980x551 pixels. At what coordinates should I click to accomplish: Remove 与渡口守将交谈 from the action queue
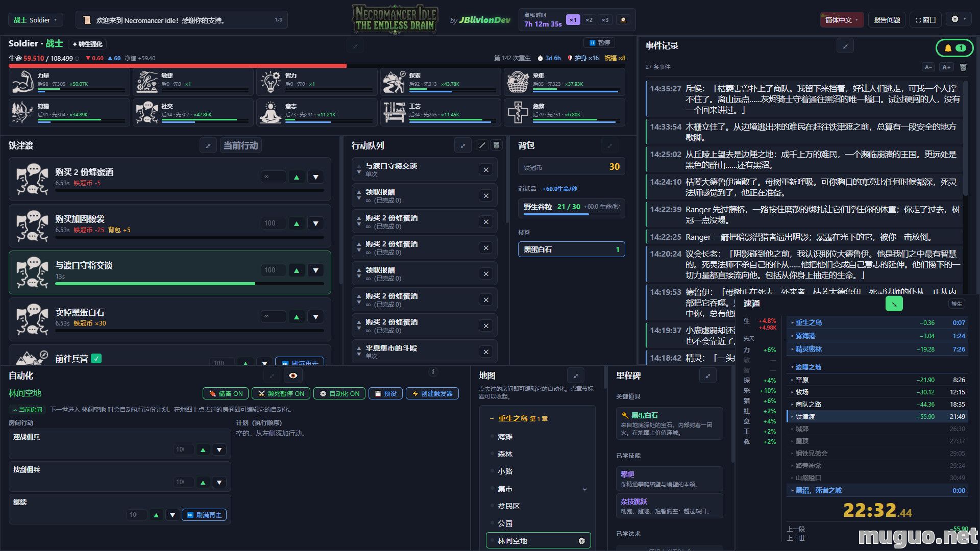(x=486, y=170)
